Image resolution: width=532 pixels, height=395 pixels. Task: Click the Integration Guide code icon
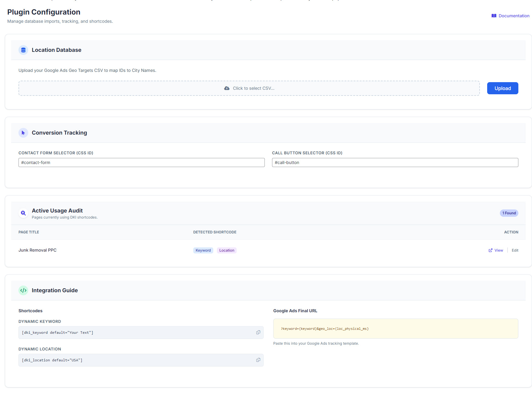click(x=23, y=290)
